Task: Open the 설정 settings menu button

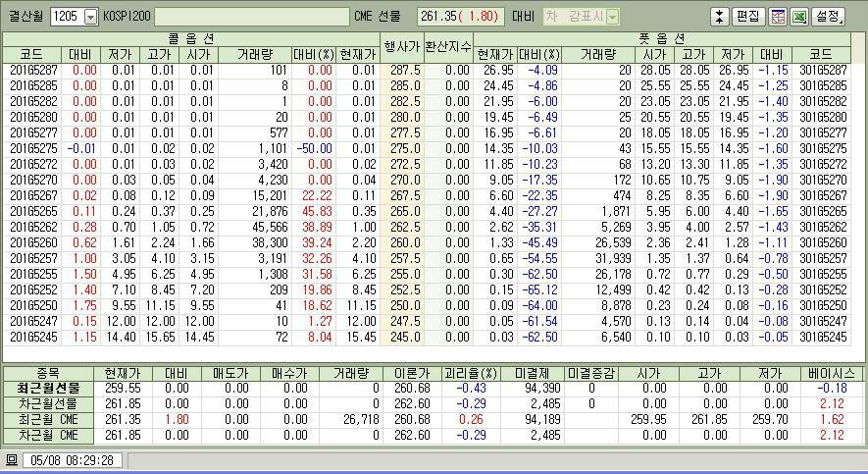Action: [x=829, y=17]
